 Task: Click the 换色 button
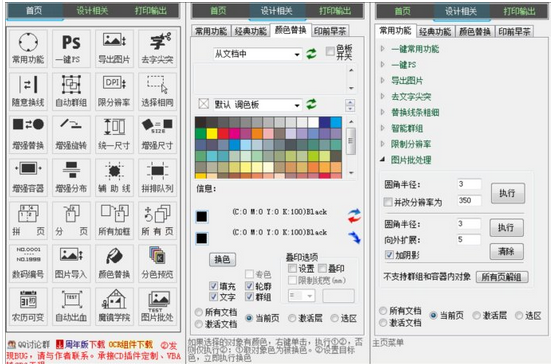(x=222, y=259)
